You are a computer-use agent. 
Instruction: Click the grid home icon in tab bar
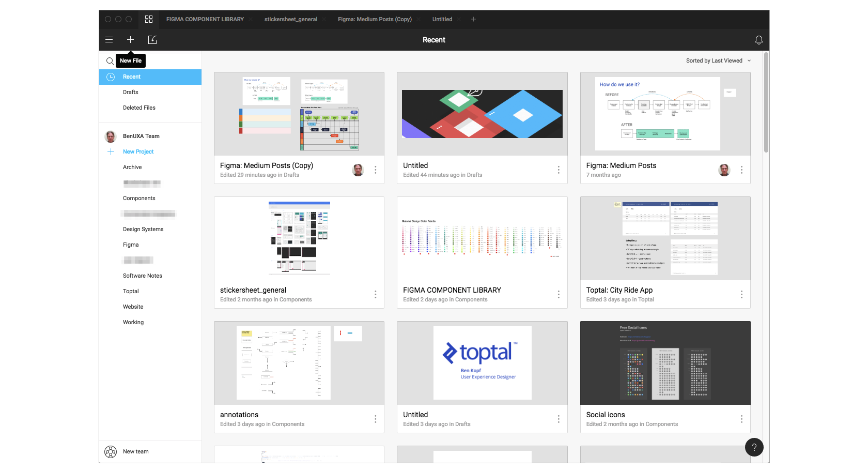pos(149,19)
